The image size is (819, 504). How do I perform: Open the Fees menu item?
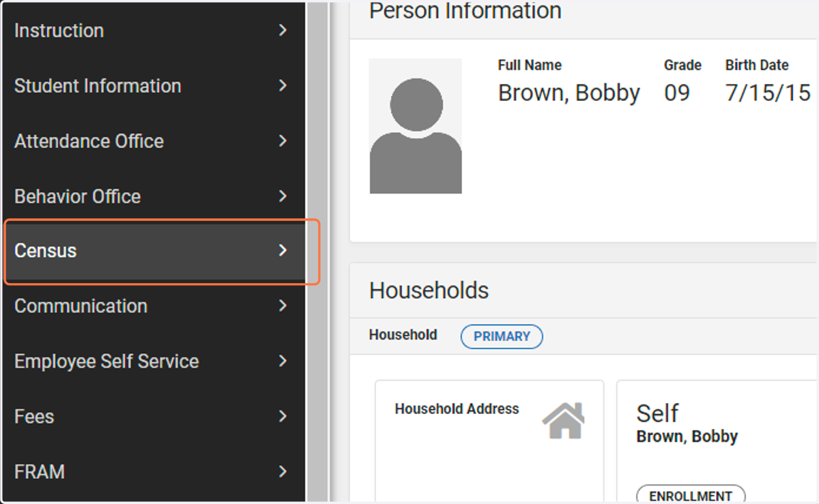tap(153, 417)
